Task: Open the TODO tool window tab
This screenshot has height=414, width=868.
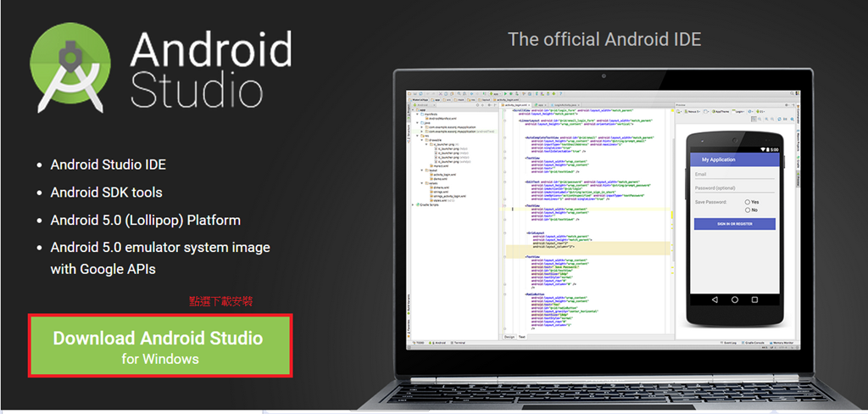Action: [x=419, y=343]
